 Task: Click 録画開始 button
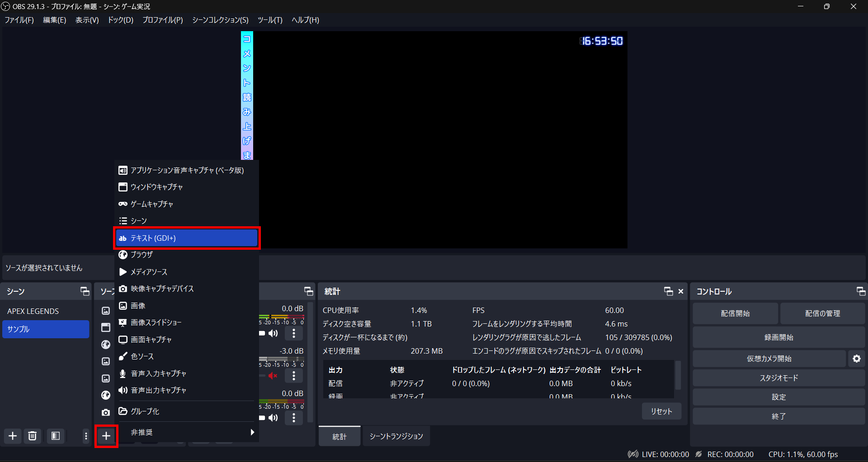click(x=779, y=337)
